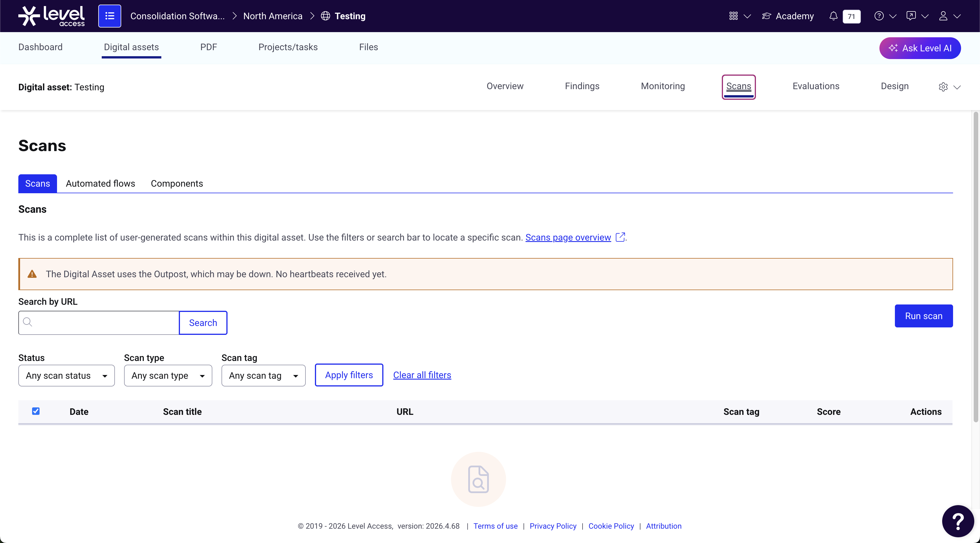The width and height of the screenshot is (980, 543).
Task: Click the Scan title column header
Action: tap(182, 412)
